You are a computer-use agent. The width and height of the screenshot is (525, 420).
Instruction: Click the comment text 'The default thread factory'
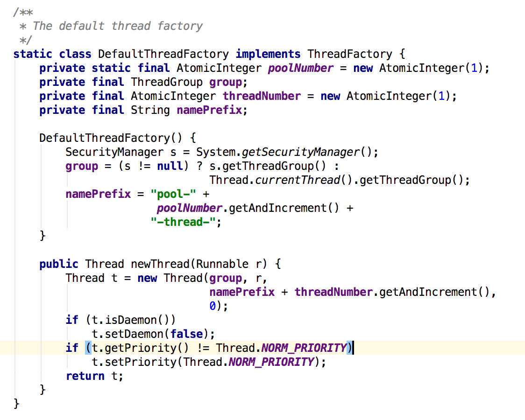[118, 26]
